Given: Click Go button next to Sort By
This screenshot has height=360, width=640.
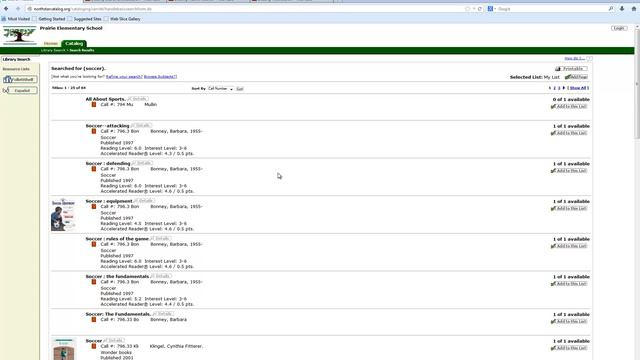Looking at the screenshot, I should click(x=240, y=89).
